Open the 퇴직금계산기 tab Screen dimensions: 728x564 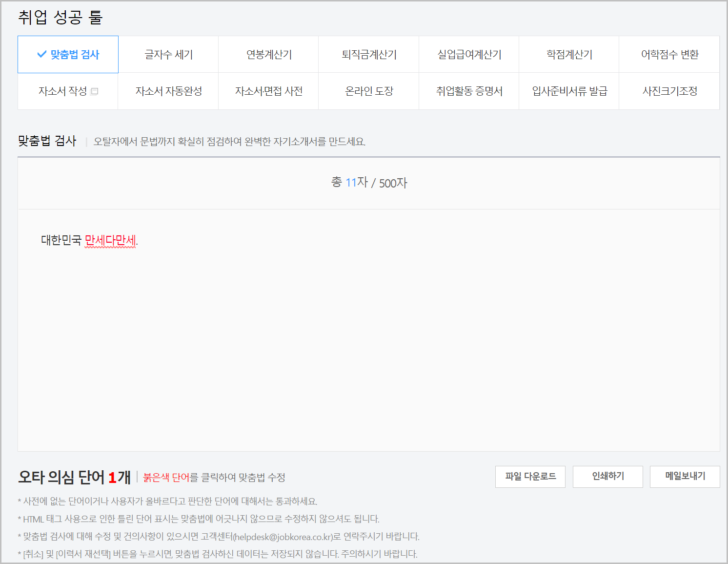369,55
